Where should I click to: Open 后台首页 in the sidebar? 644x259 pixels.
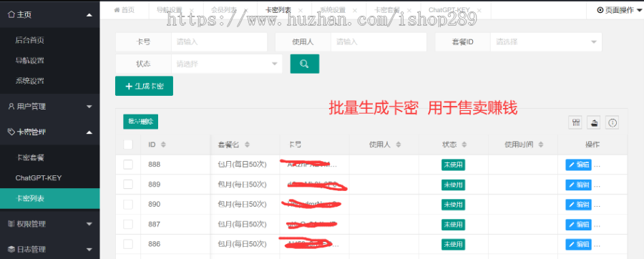[49, 40]
